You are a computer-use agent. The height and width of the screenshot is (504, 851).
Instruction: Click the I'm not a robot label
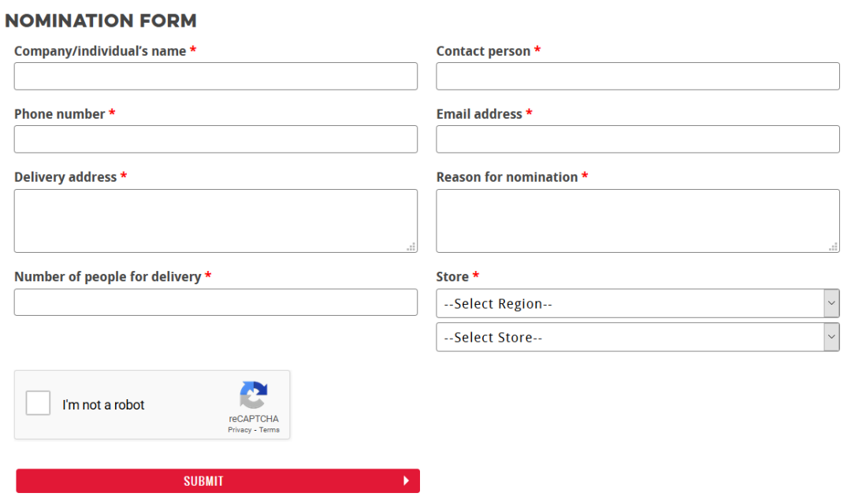click(103, 405)
